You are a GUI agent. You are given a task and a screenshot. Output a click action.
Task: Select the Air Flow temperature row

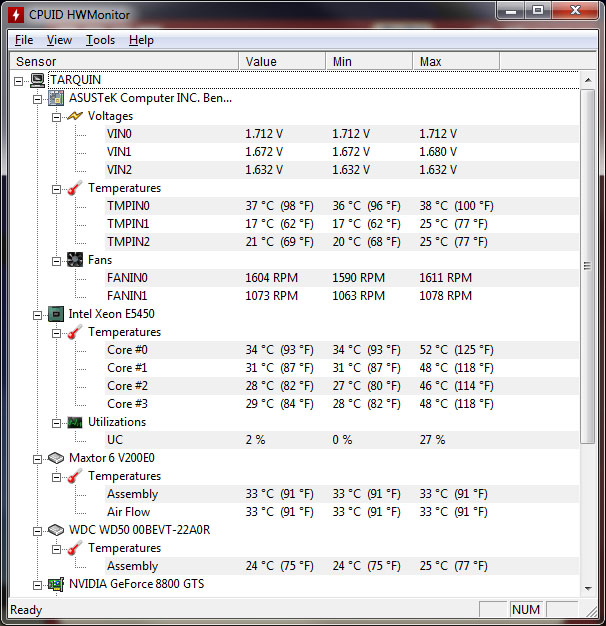tap(342, 512)
